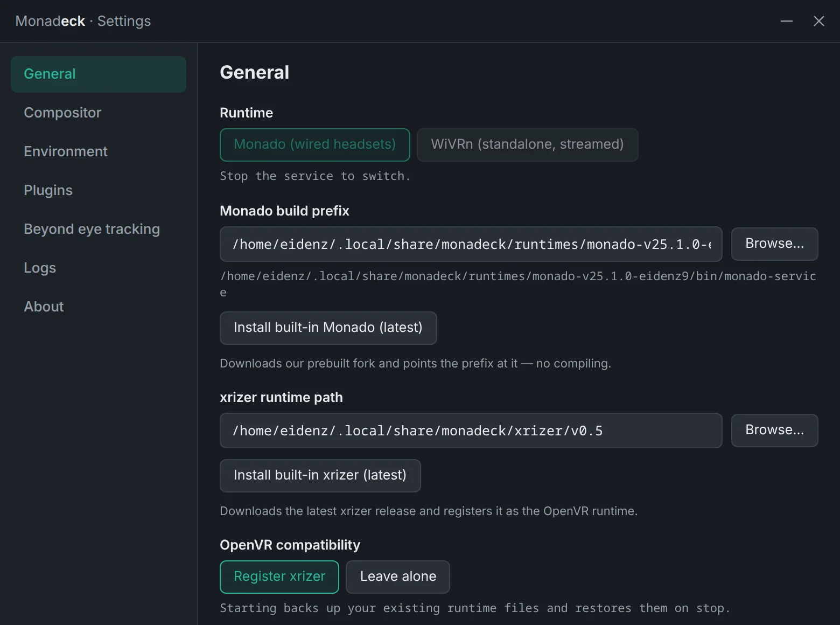840x625 pixels.
Task: Browse for the xrizer runtime path
Action: coord(775,430)
